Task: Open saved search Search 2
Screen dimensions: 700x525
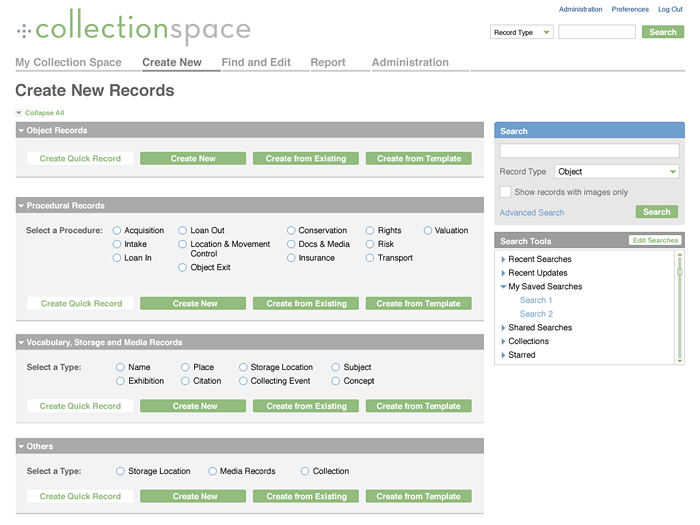Action: [x=536, y=314]
